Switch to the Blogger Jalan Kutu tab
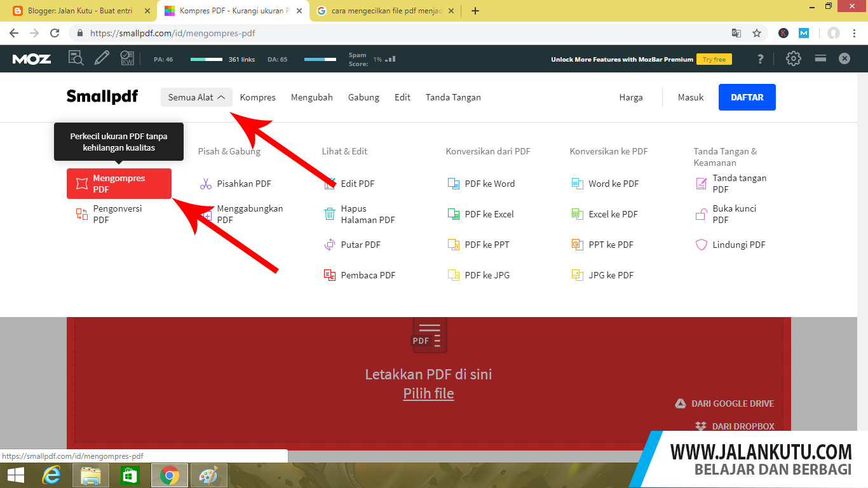 (79, 11)
